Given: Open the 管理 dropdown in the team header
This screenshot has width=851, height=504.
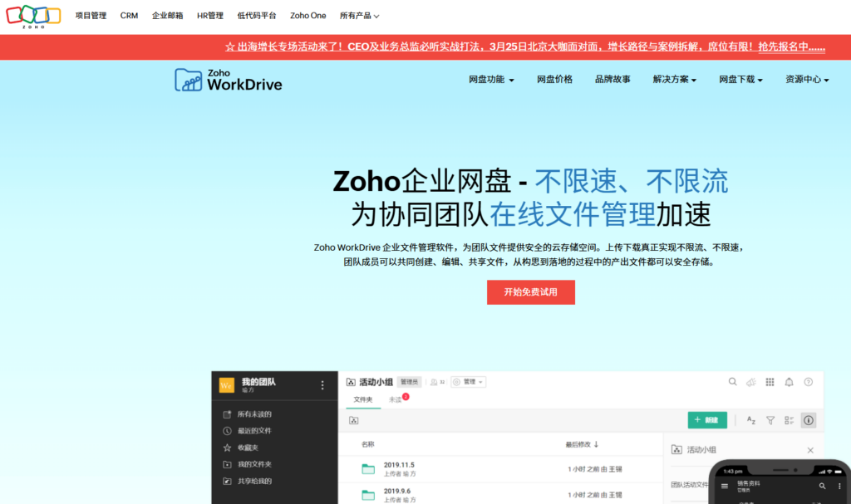Looking at the screenshot, I should (469, 382).
